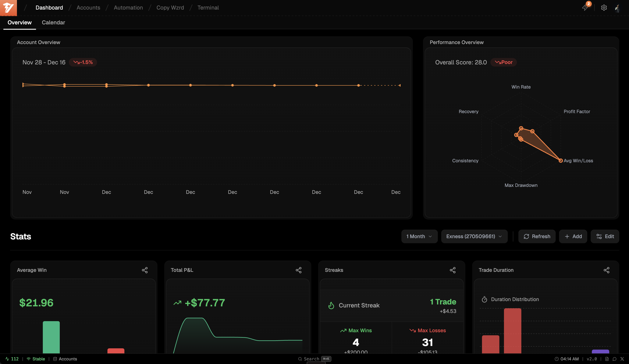Click the profile avatar in the top right

click(618, 8)
